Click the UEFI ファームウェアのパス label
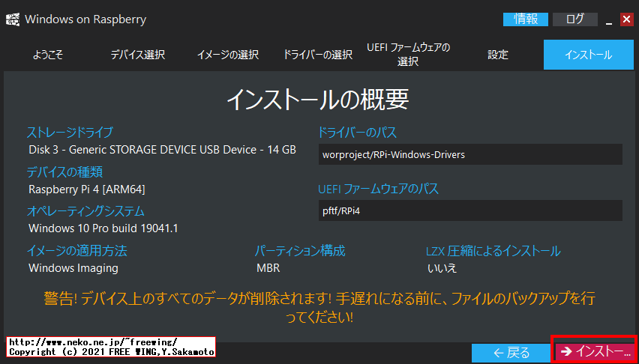The width and height of the screenshot is (639, 364). 378,189
